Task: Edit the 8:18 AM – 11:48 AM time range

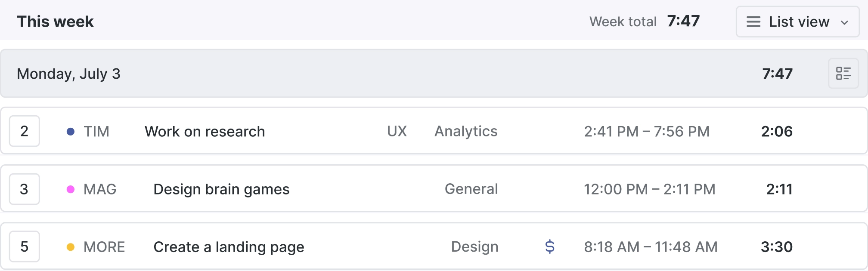Action: point(651,247)
